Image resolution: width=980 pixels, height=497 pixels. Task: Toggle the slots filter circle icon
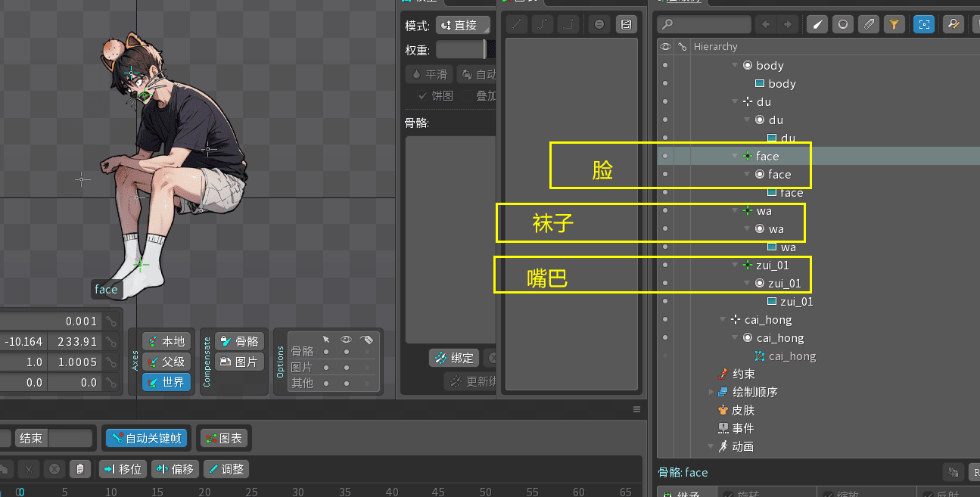coord(843,24)
